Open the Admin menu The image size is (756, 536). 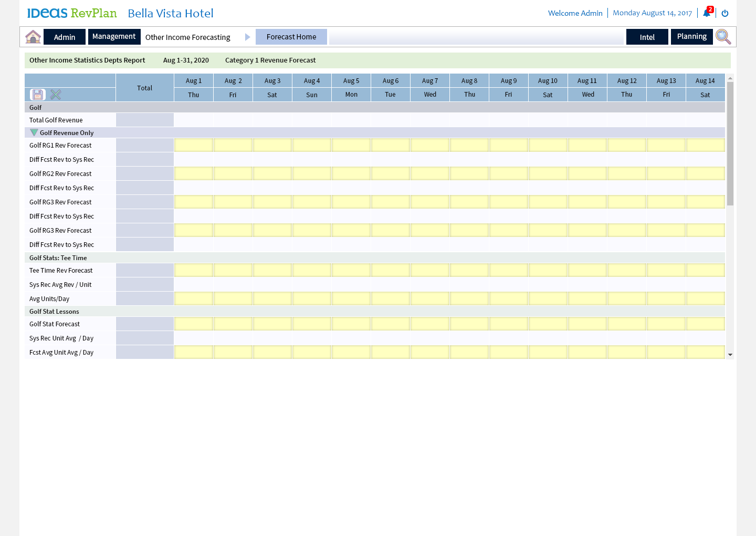pos(65,37)
